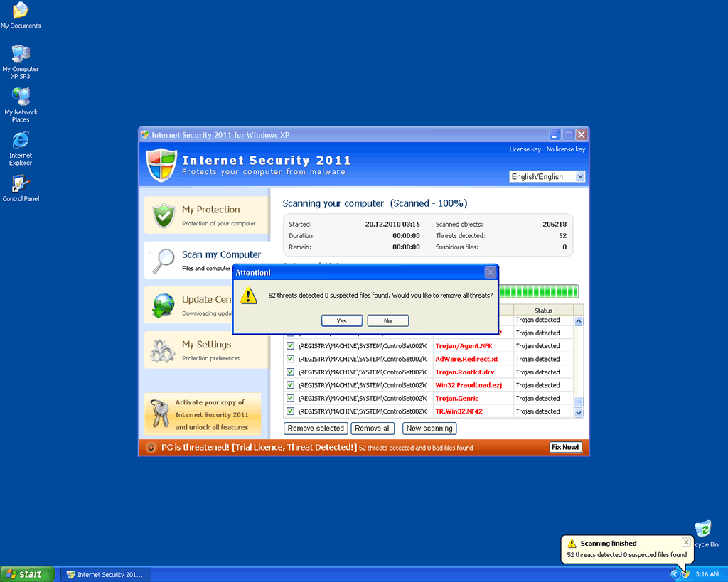Open the Windows start menu
The height and width of the screenshot is (582, 728).
point(27,574)
